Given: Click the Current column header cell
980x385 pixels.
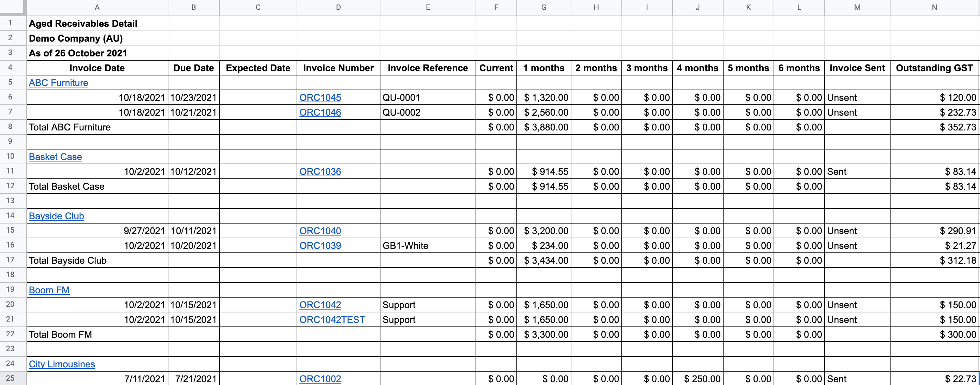Looking at the screenshot, I should (496, 68).
